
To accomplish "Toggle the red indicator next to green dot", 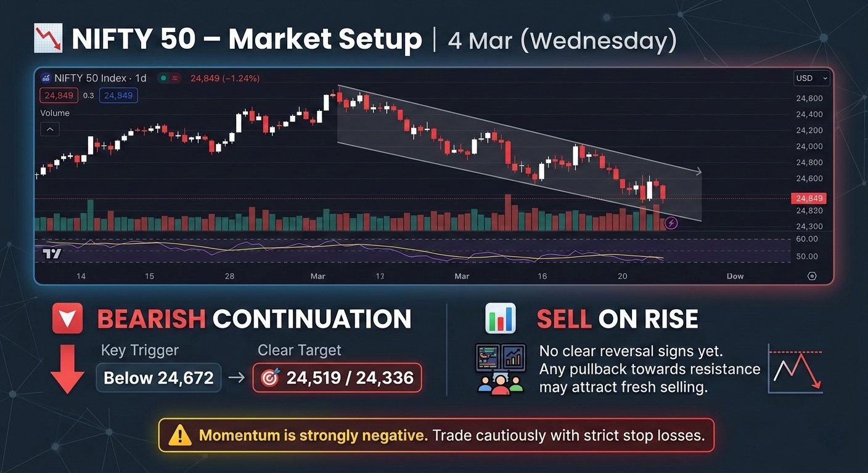I will tap(176, 78).
